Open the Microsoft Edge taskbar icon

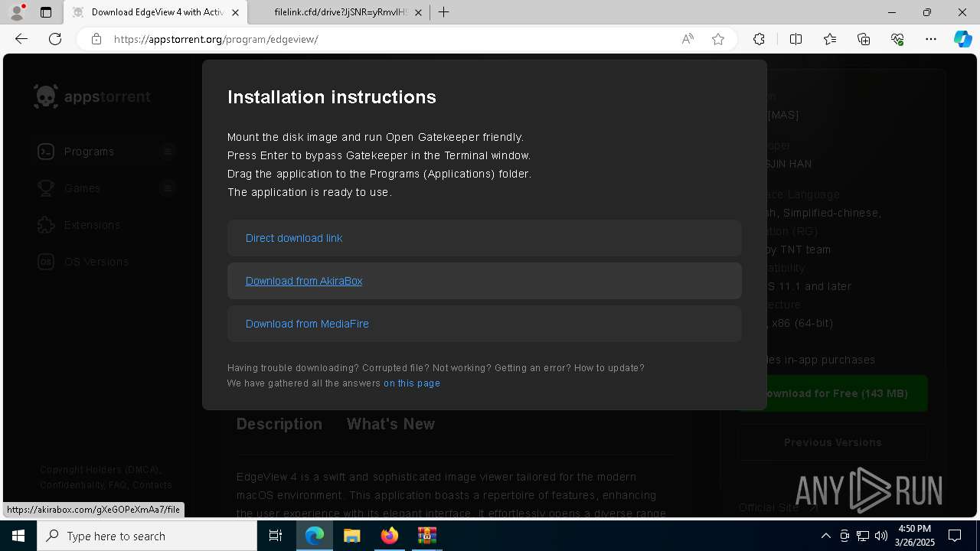coord(315,536)
